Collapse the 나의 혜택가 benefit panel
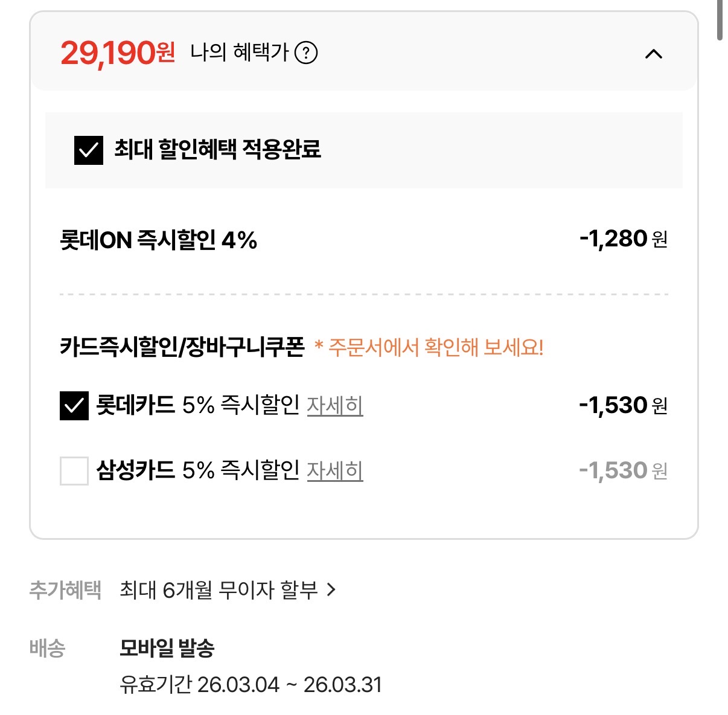 click(x=653, y=54)
